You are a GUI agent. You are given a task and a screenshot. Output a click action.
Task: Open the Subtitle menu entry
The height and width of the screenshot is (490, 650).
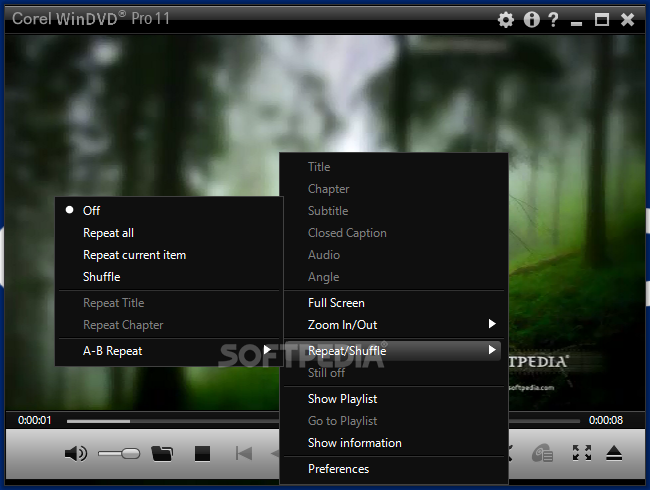pos(394,211)
